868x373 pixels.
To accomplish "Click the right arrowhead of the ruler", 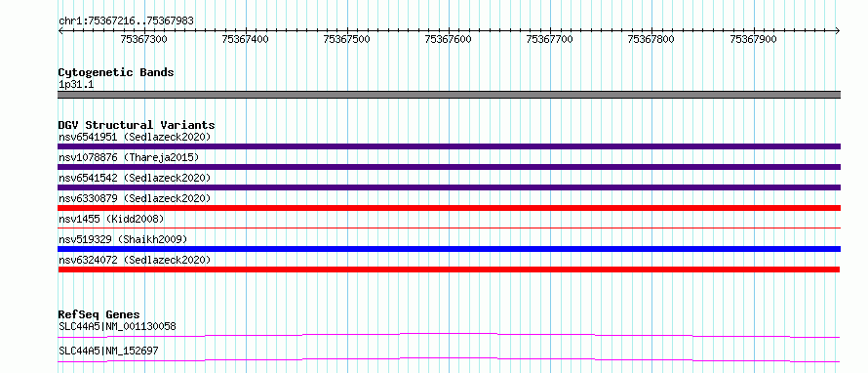I will click(x=838, y=30).
